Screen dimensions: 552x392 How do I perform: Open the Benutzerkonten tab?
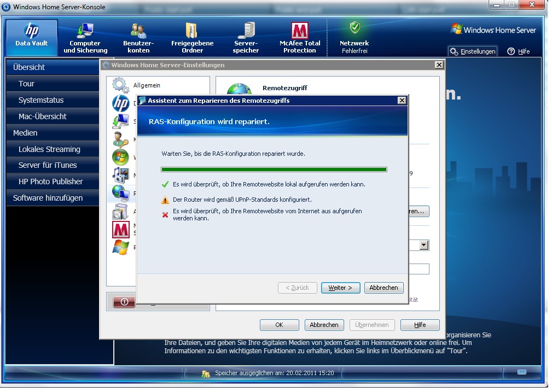(138, 38)
